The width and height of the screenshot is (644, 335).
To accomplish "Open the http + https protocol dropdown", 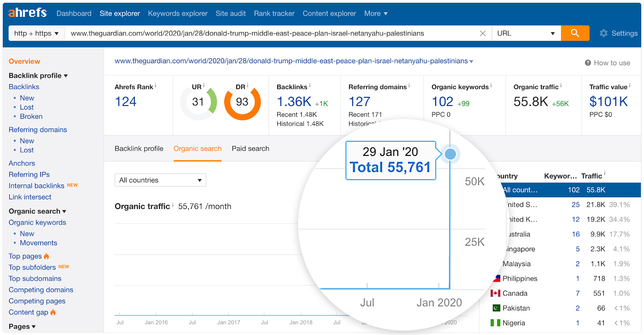I will pyautogui.click(x=36, y=33).
